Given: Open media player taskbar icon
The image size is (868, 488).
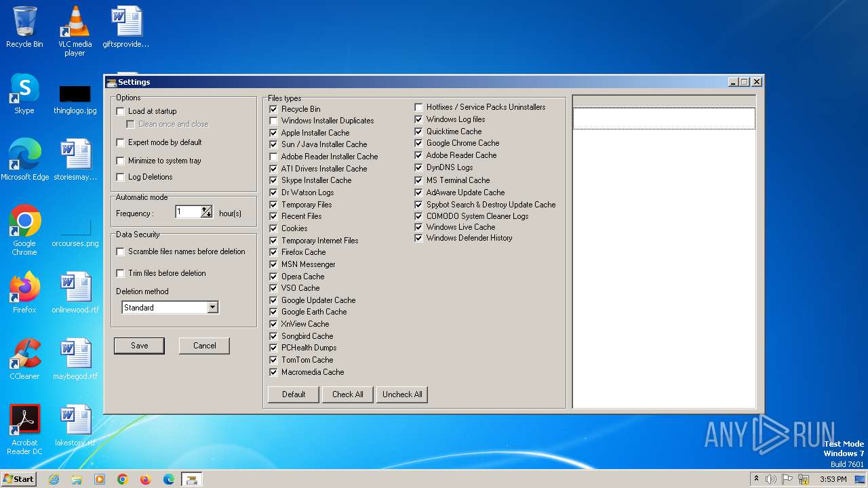Looking at the screenshot, I should coord(100,479).
